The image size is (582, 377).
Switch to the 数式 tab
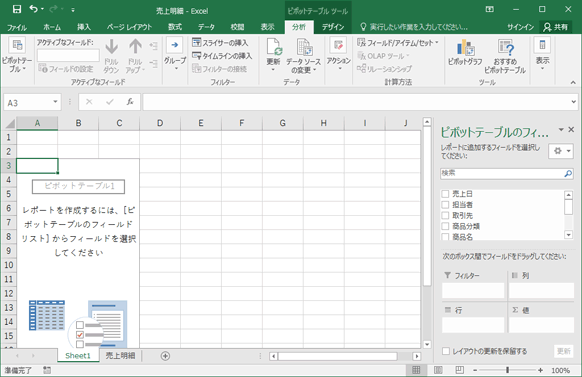pos(175,27)
